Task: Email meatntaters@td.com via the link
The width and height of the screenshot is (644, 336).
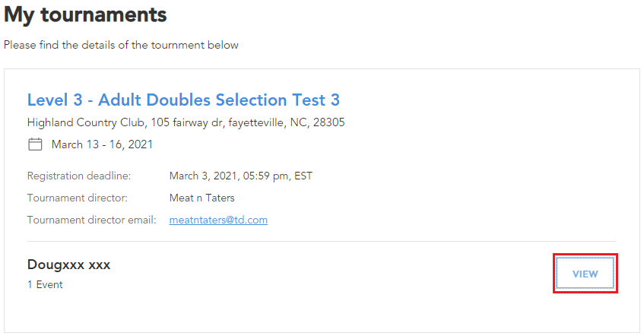Action: tap(218, 220)
